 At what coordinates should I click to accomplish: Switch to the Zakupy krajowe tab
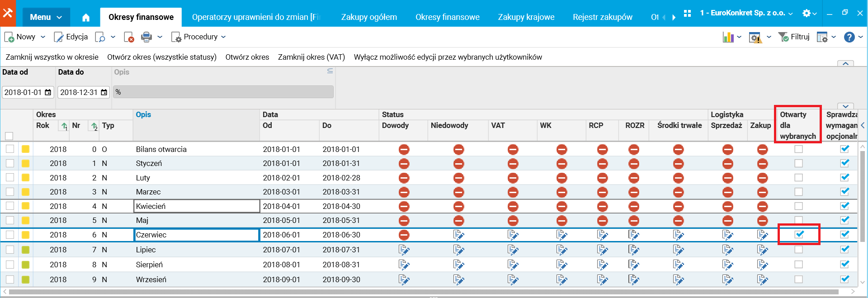coord(526,17)
